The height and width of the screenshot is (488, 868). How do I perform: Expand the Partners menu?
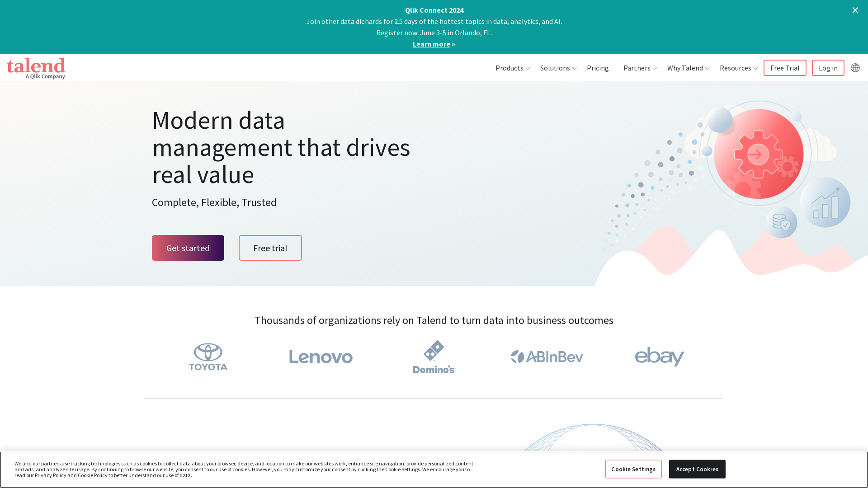[x=640, y=68]
